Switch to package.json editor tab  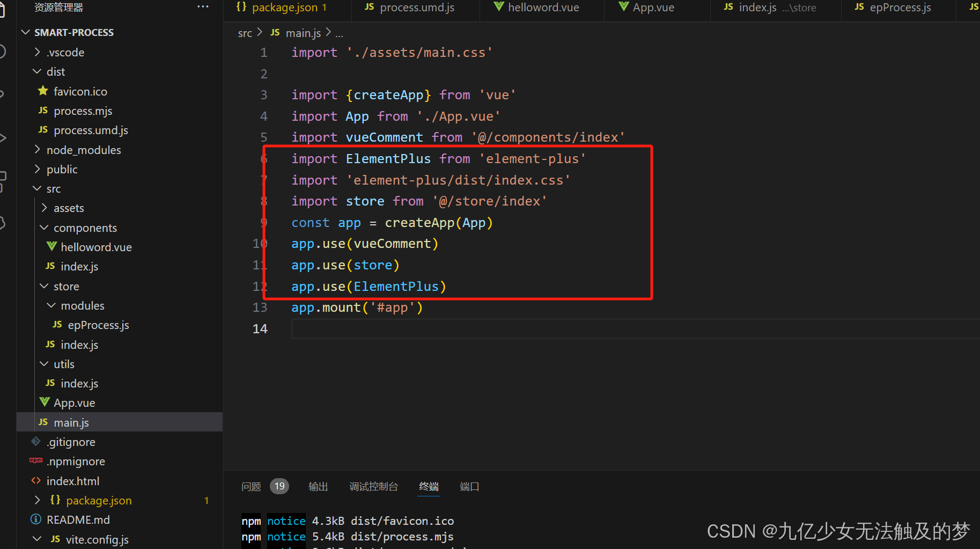click(x=284, y=8)
